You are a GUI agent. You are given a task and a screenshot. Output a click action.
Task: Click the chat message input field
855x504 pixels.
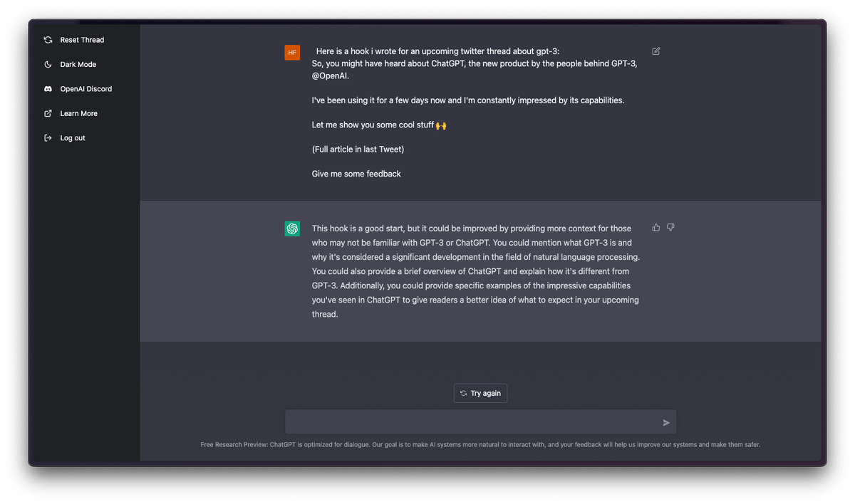[x=470, y=422]
